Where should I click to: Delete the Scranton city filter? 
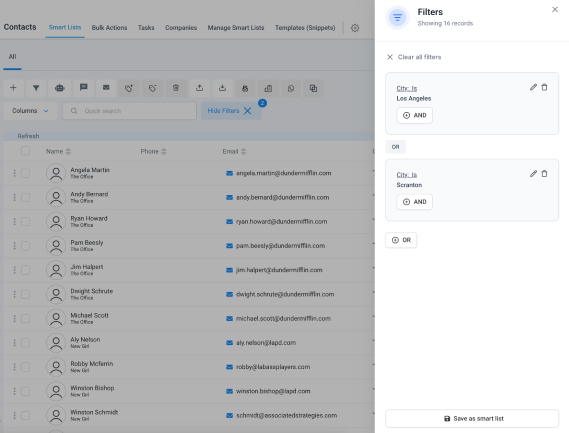point(544,173)
